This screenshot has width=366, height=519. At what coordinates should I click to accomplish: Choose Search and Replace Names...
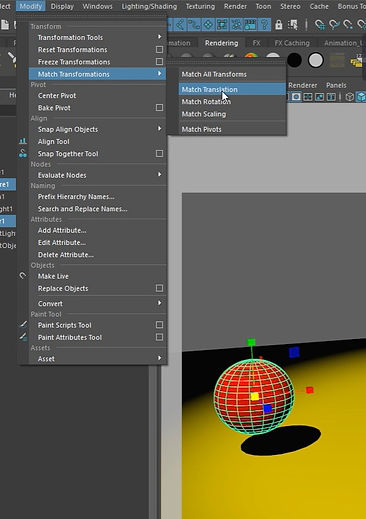97,209
